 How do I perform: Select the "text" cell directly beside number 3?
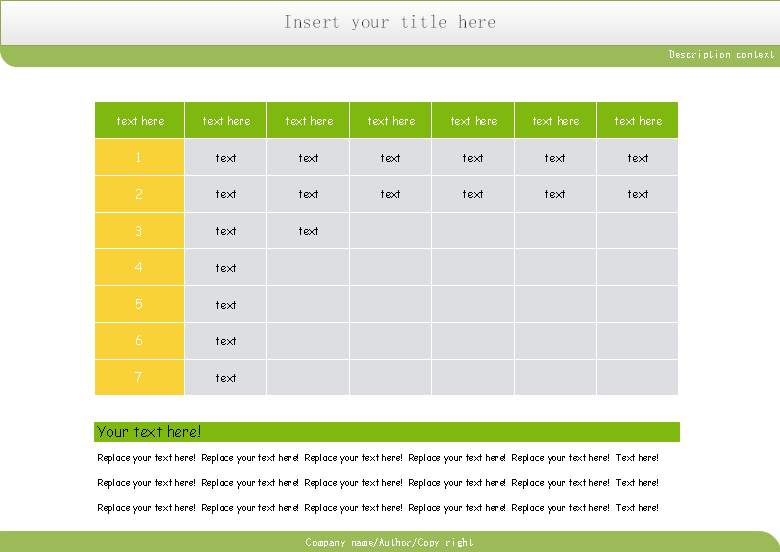(225, 231)
